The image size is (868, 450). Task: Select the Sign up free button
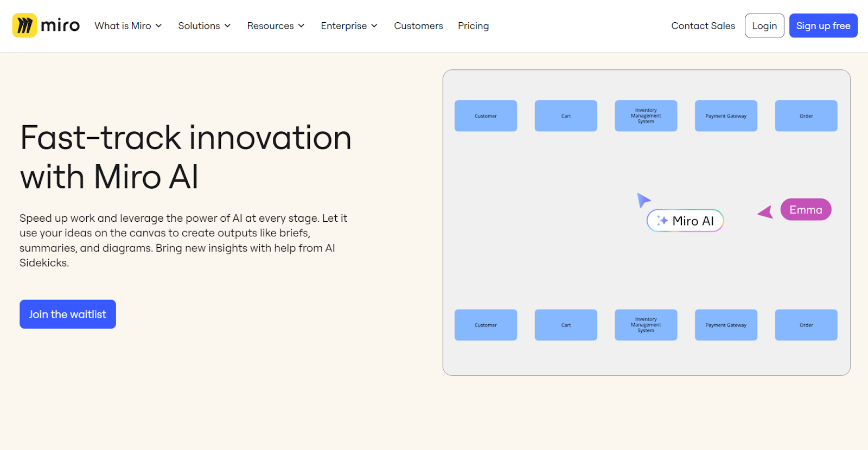tap(823, 25)
